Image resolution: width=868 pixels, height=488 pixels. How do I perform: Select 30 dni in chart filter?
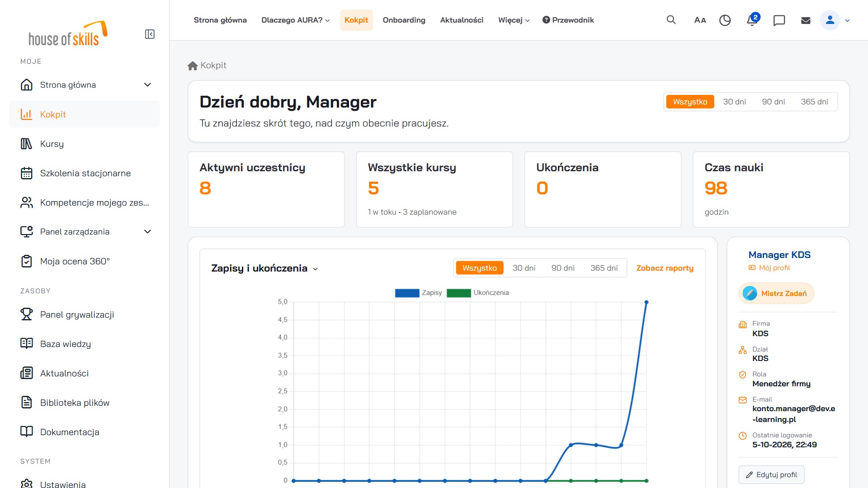(524, 268)
